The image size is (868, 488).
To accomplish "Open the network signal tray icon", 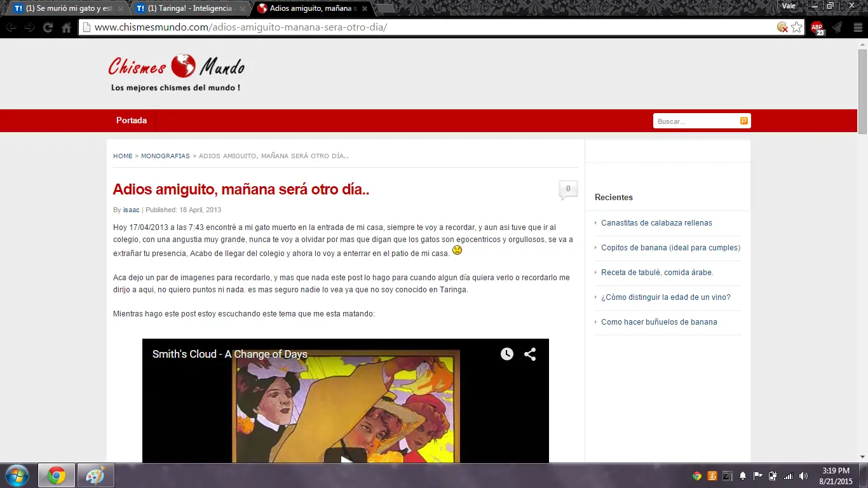I will pyautogui.click(x=789, y=476).
